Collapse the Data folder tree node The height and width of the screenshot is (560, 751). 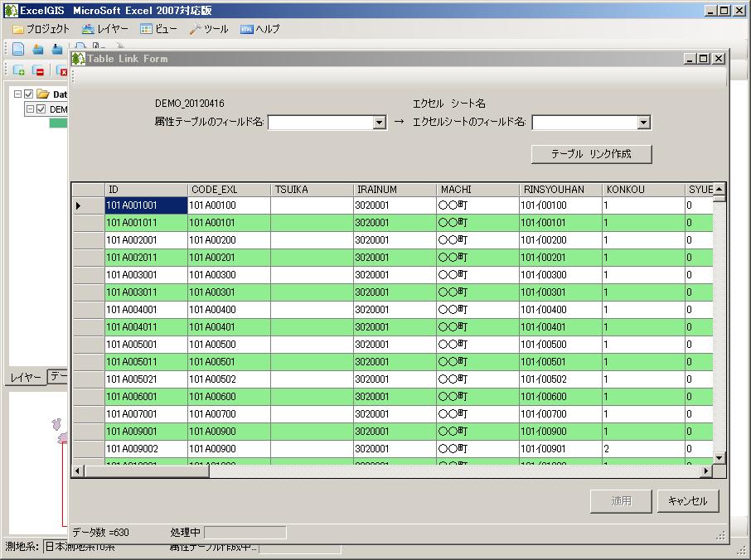pos(17,94)
